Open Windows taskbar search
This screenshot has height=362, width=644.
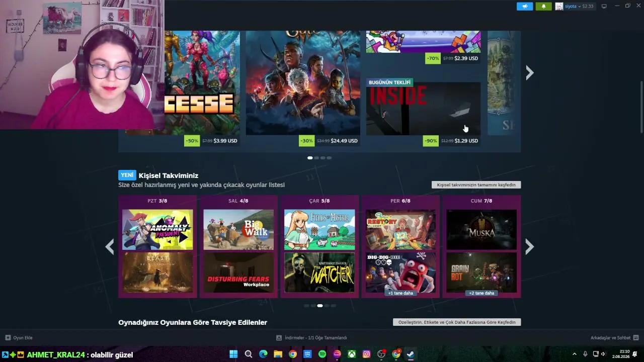pyautogui.click(x=248, y=354)
